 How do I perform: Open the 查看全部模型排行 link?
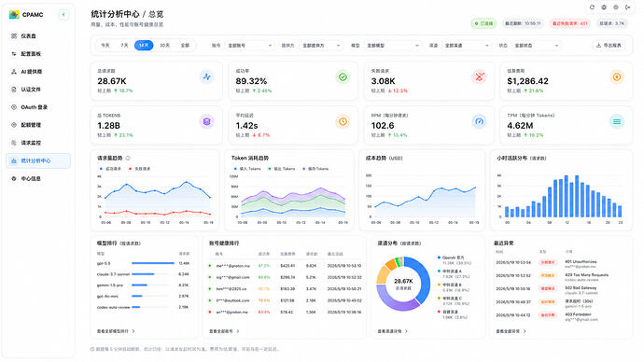[116, 331]
